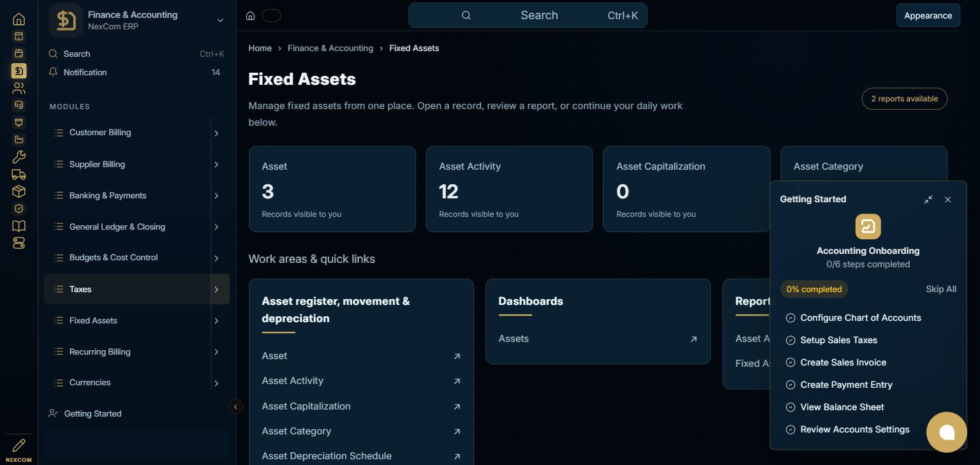
Task: Open arrow icon beside Assets dashboard link
Action: (694, 339)
